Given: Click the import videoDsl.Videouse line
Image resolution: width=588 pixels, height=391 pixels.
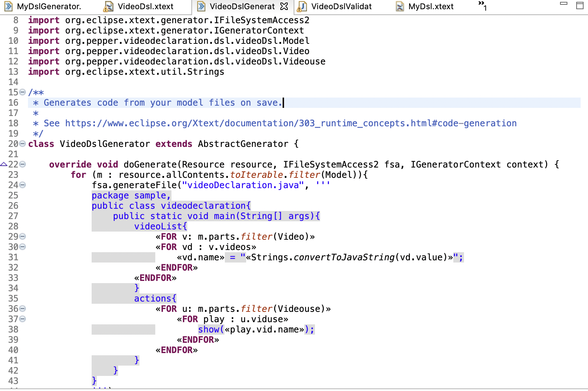Looking at the screenshot, I should tap(177, 61).
